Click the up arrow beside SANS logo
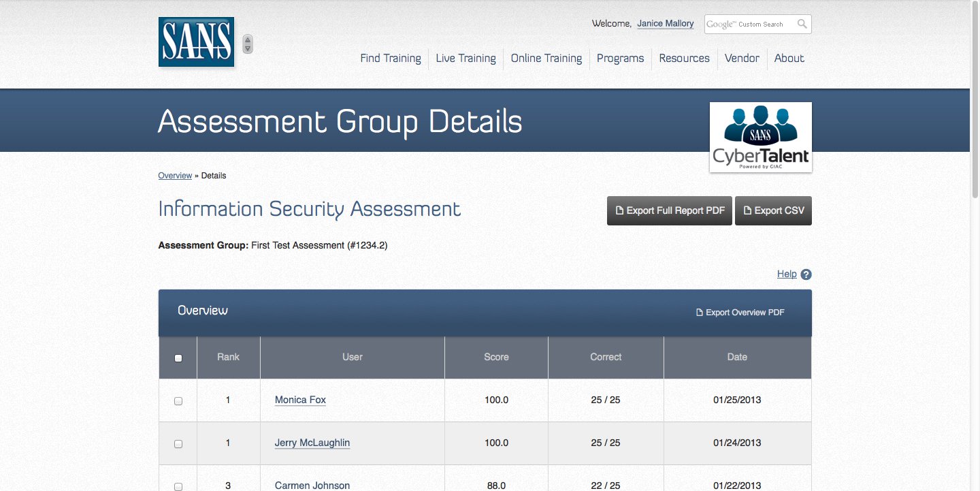 tap(248, 39)
